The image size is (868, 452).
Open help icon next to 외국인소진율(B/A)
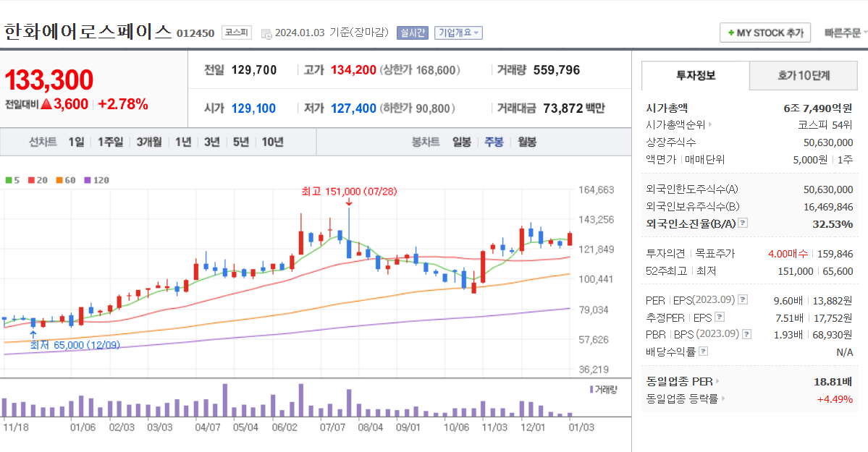(x=743, y=223)
